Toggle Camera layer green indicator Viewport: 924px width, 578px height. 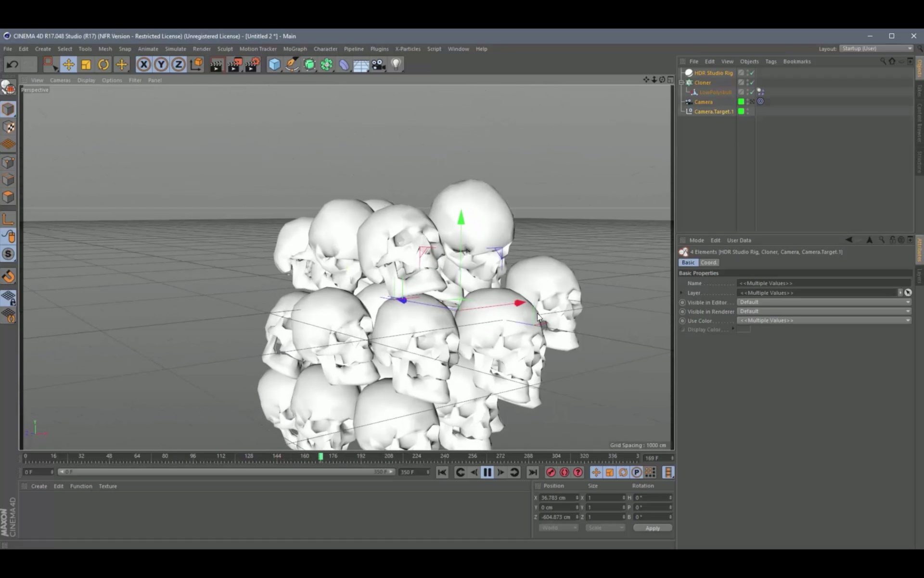point(741,102)
